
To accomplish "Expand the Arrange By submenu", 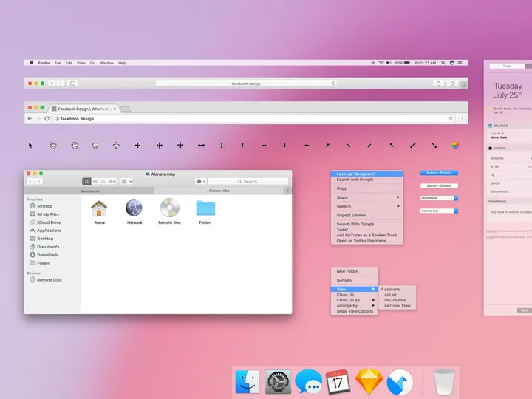I will click(355, 306).
